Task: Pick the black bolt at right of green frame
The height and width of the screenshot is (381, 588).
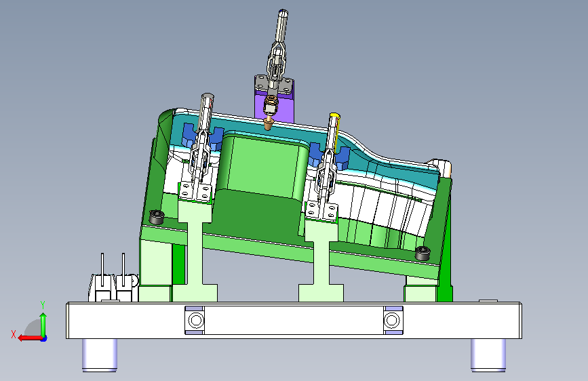Action: pyautogui.click(x=423, y=254)
